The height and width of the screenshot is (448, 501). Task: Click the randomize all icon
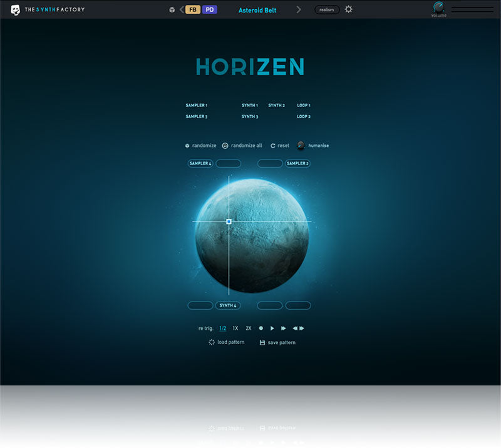(225, 146)
